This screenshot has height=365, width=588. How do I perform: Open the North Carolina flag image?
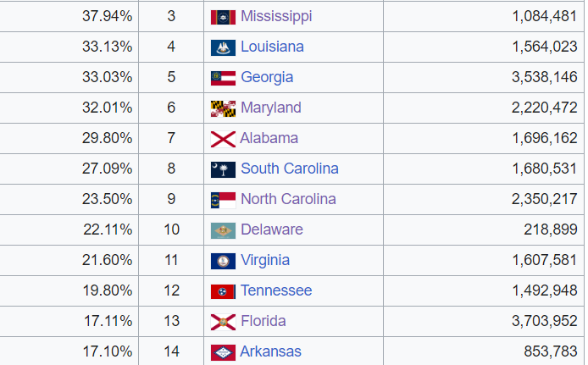[223, 200]
